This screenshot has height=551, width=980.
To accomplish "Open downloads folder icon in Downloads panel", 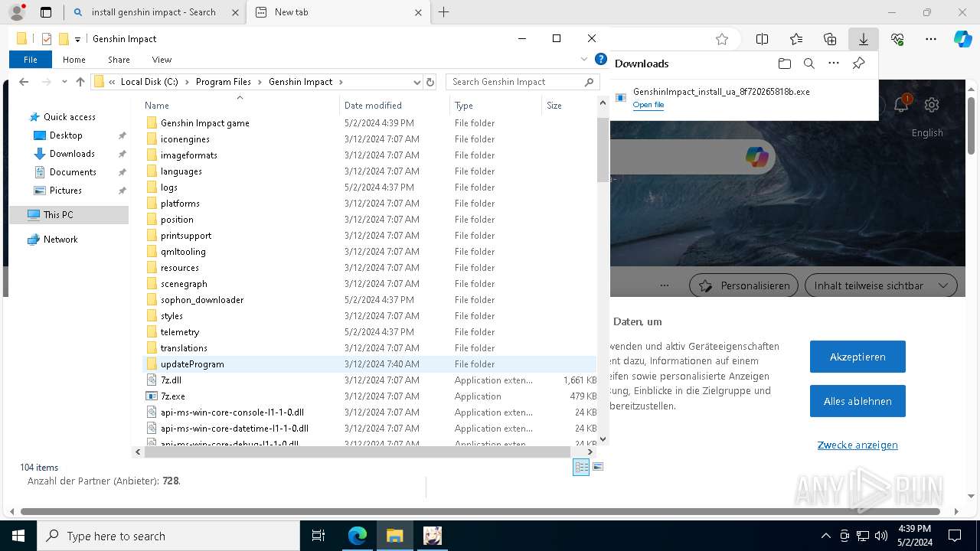I will (x=784, y=64).
